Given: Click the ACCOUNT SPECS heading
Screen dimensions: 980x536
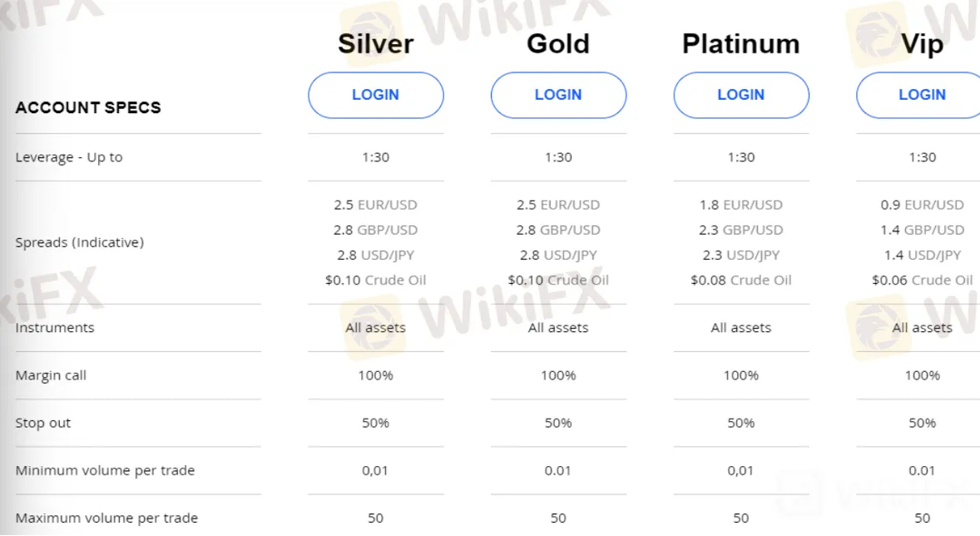Looking at the screenshot, I should click(88, 107).
